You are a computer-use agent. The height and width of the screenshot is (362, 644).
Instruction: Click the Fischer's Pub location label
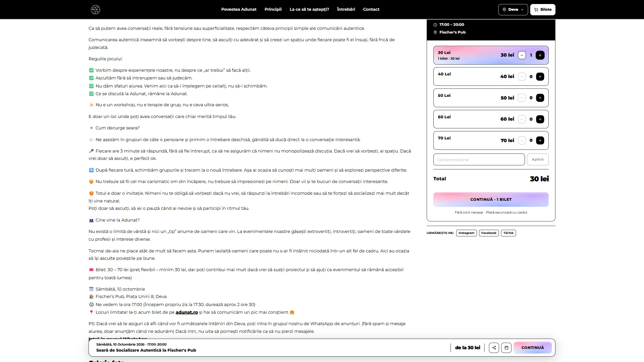coord(452,32)
